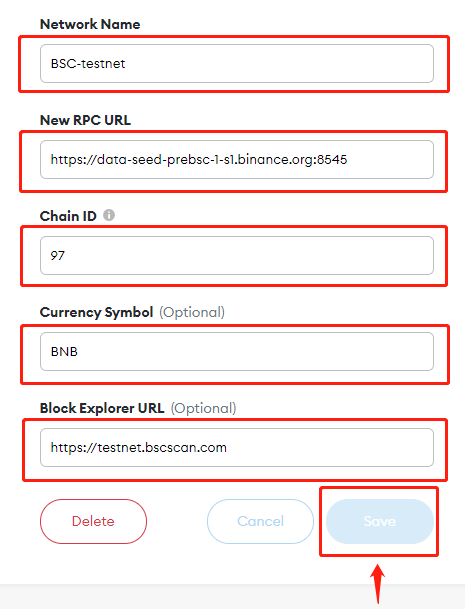Click the Currency Symbol field with BNB
Image resolution: width=465 pixels, height=609 pixels.
pos(237,351)
